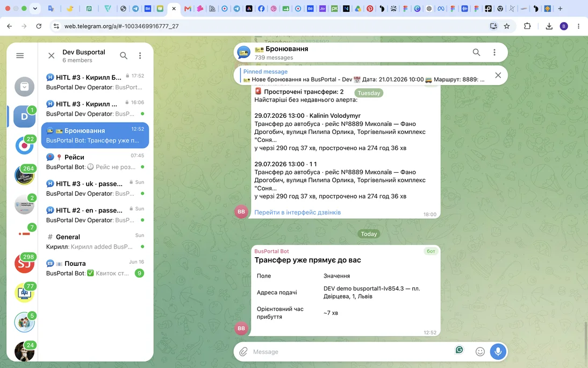Open Пошта unread badge 9
Image resolution: width=588 pixels, height=368 pixels.
pyautogui.click(x=139, y=273)
